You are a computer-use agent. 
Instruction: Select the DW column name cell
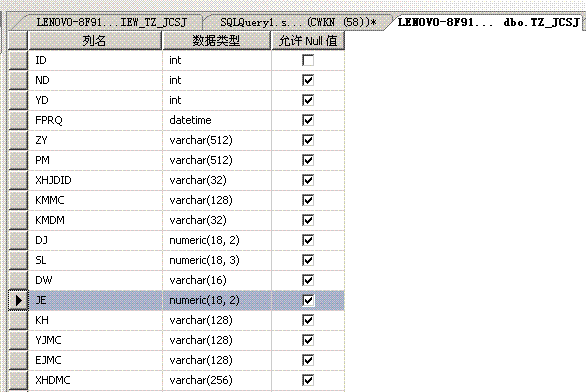95,280
